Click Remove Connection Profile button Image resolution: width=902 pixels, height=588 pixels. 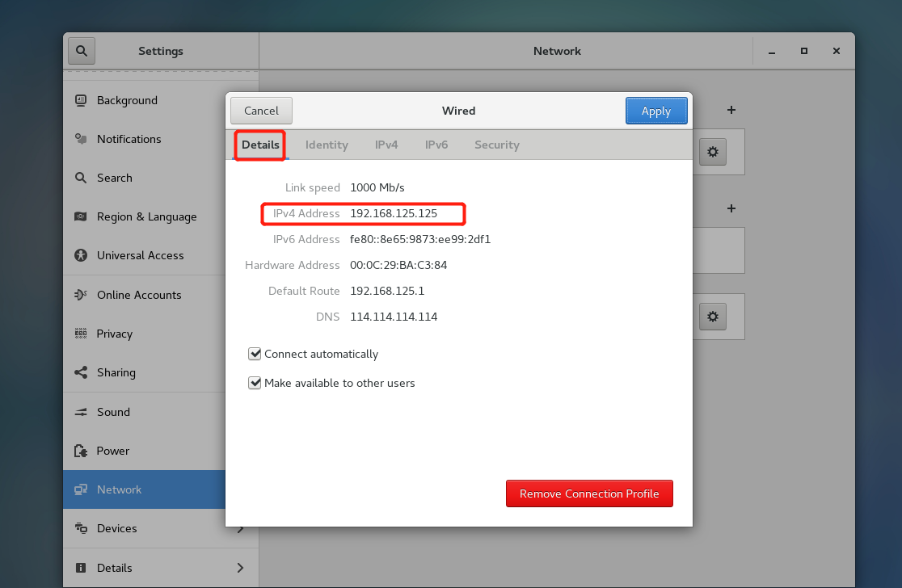click(x=589, y=493)
